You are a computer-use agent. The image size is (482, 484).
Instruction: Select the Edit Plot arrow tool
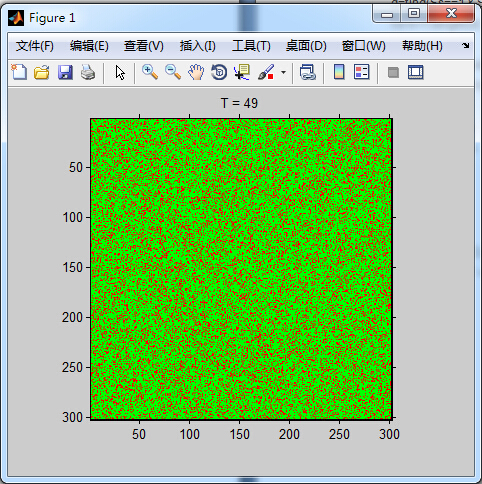click(120, 72)
